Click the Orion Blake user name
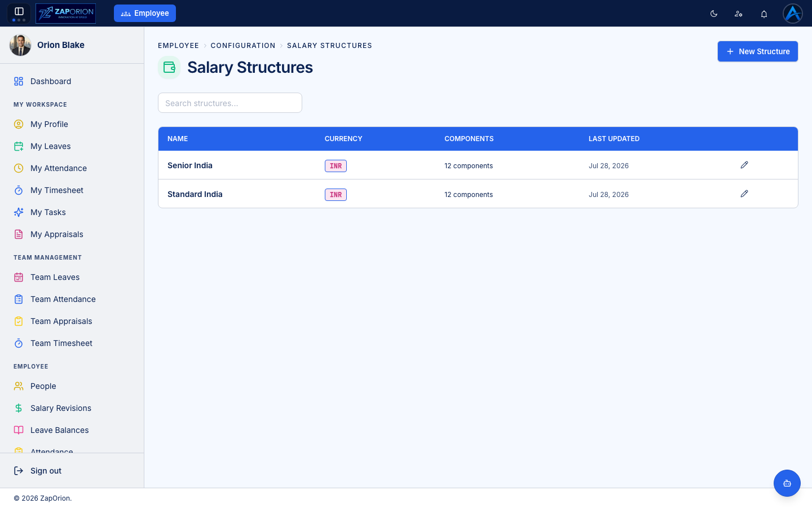The image size is (812, 508). [61, 45]
